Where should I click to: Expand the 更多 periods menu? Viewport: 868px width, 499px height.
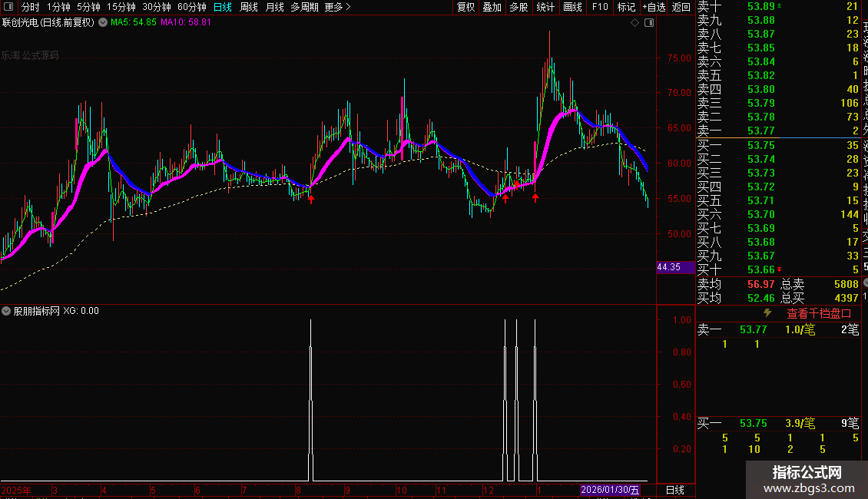pyautogui.click(x=337, y=7)
